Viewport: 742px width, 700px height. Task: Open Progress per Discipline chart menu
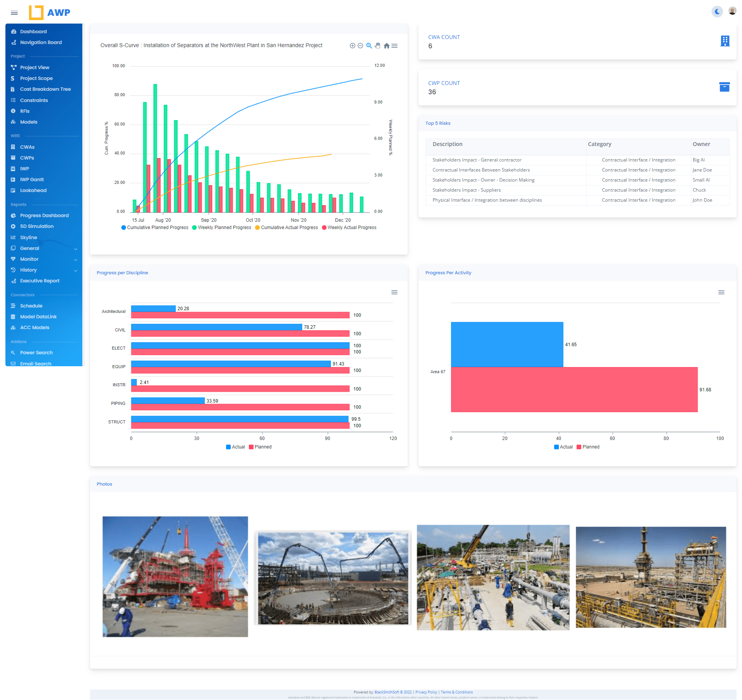tap(394, 292)
